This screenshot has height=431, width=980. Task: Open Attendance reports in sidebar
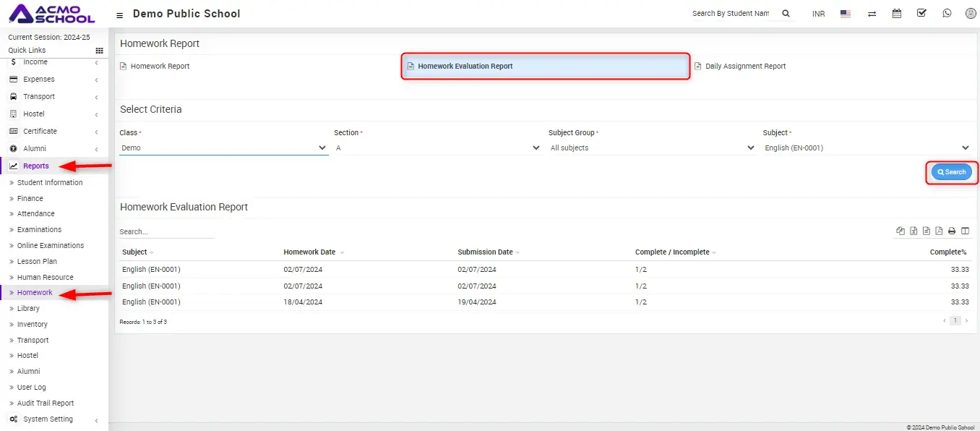coord(36,214)
